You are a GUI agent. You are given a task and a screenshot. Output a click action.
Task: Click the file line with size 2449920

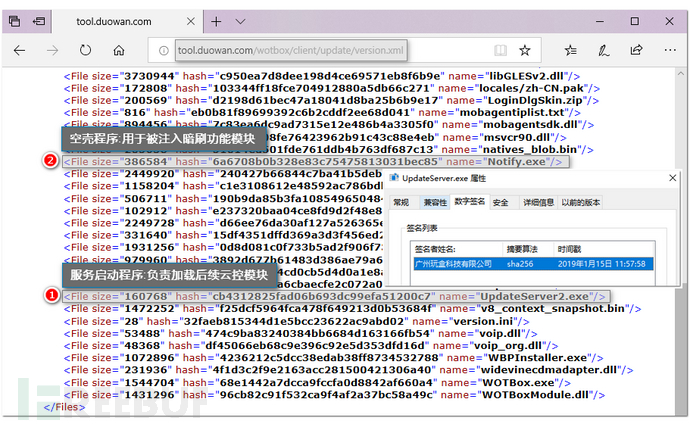pyautogui.click(x=223, y=174)
